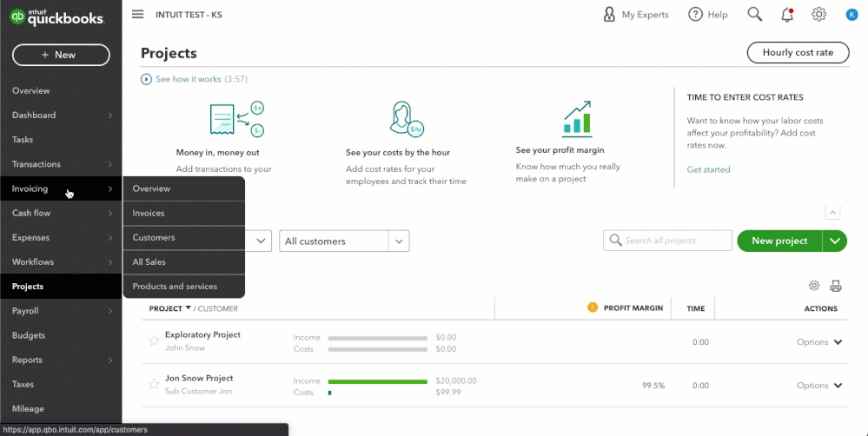Select Customers in Invoicing flyout
The image size is (868, 436).
point(184,237)
